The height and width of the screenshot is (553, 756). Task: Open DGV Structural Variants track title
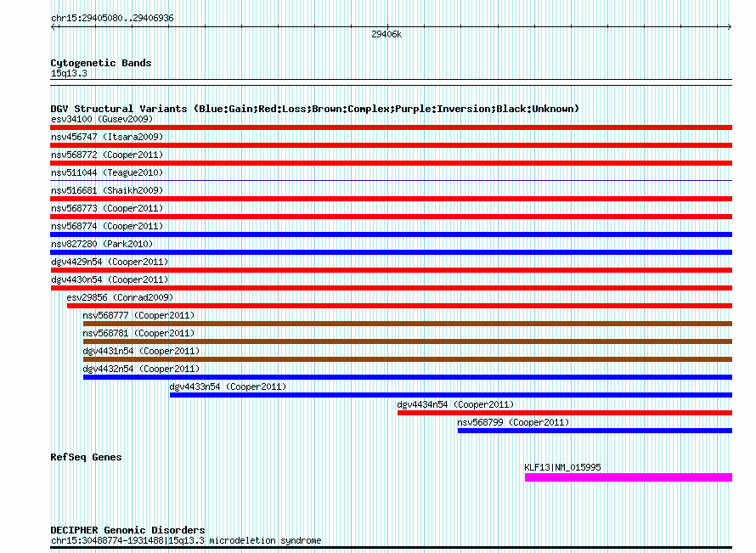(x=314, y=109)
